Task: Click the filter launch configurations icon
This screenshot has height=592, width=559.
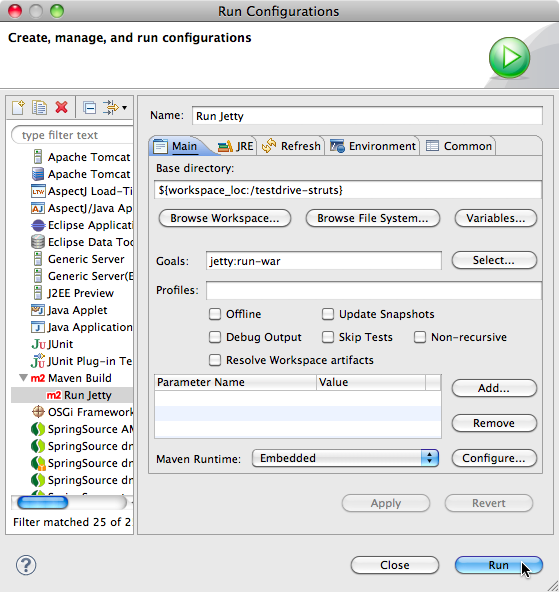Action: tap(111, 108)
